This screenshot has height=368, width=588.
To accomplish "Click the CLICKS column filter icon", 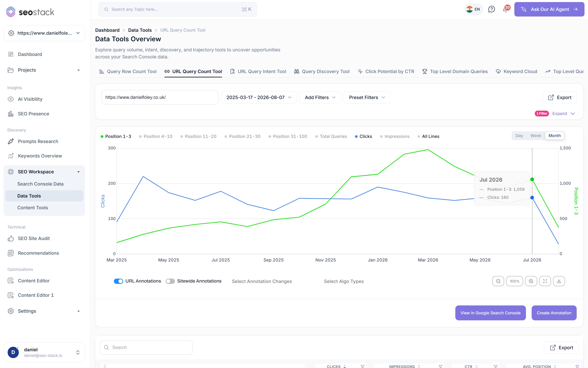I will [x=362, y=366].
